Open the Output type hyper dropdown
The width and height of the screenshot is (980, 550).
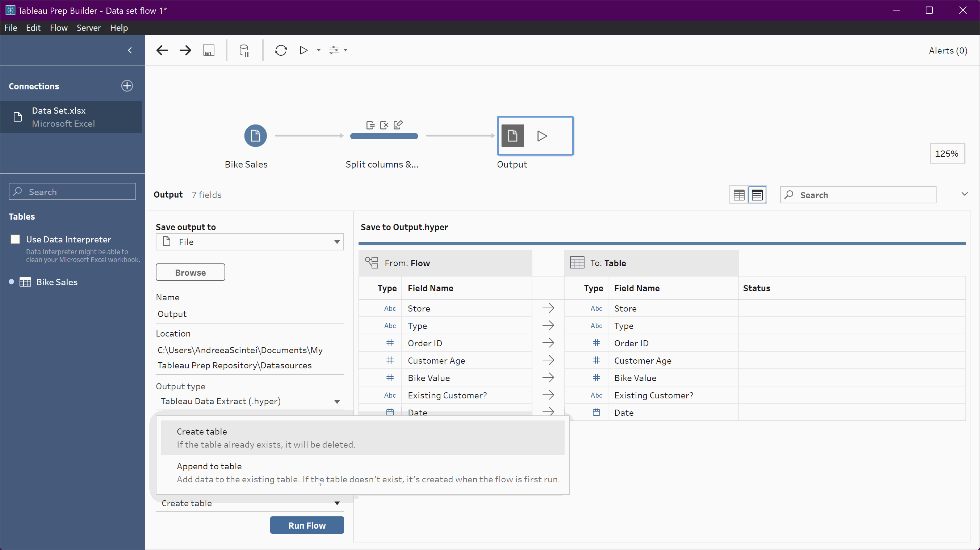tap(250, 401)
